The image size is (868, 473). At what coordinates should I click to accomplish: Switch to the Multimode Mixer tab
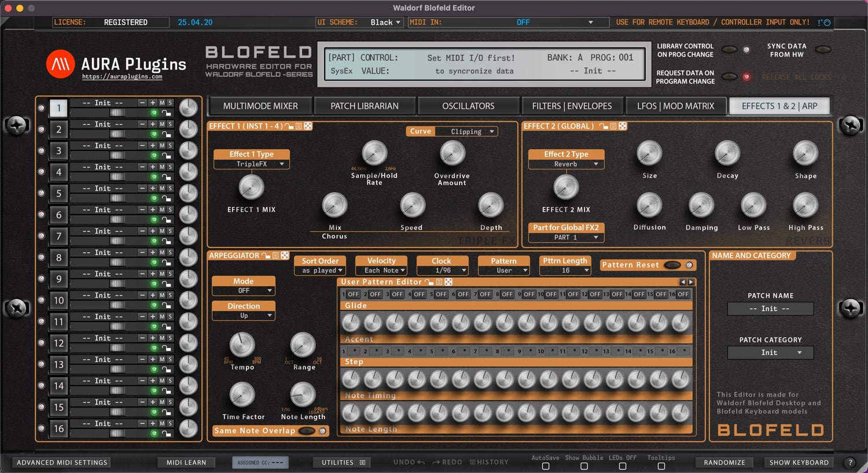(x=260, y=106)
